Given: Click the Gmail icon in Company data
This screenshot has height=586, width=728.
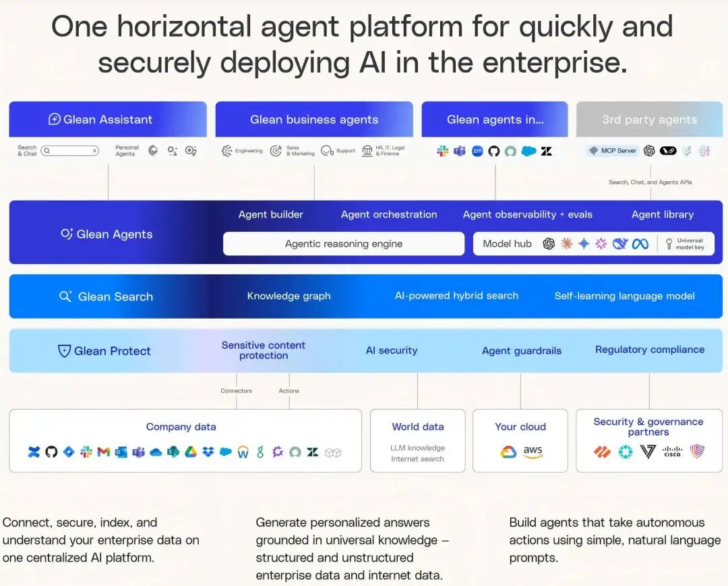Looking at the screenshot, I should click(104, 452).
